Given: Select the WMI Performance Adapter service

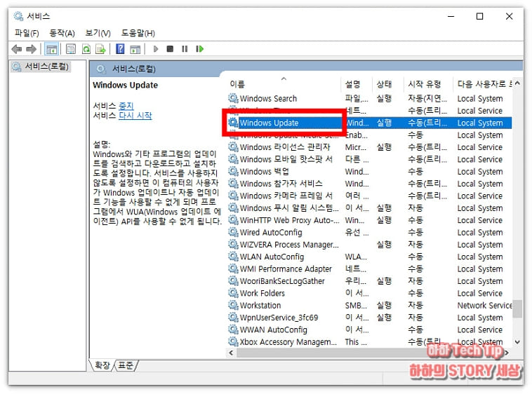Looking at the screenshot, I should click(x=370, y=269).
